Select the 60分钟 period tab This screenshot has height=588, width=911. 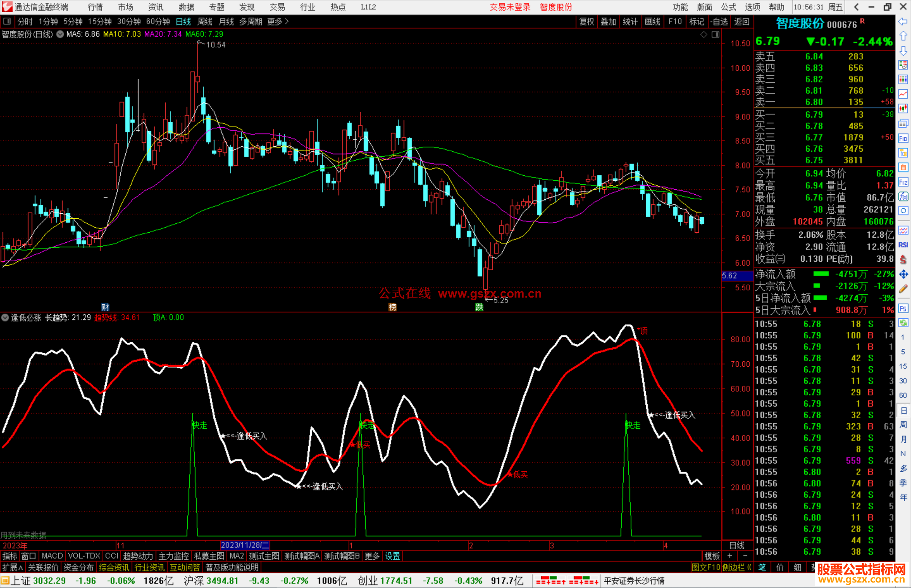coord(158,21)
